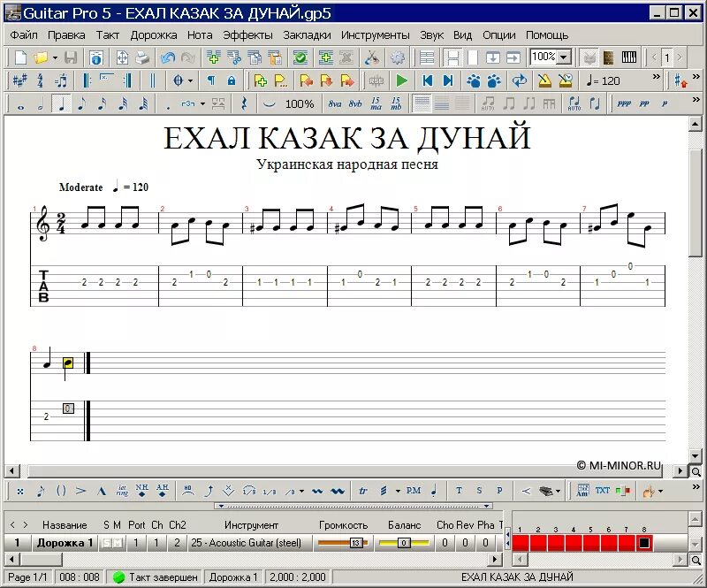
Task: Add a trill with the tr icon
Action: (x=363, y=491)
